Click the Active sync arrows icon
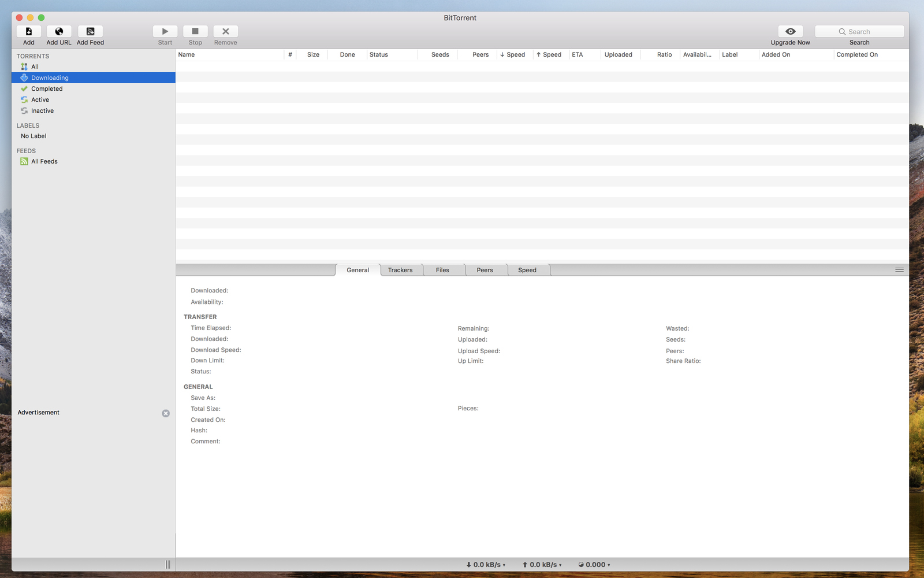The width and height of the screenshot is (924, 578). pos(24,99)
